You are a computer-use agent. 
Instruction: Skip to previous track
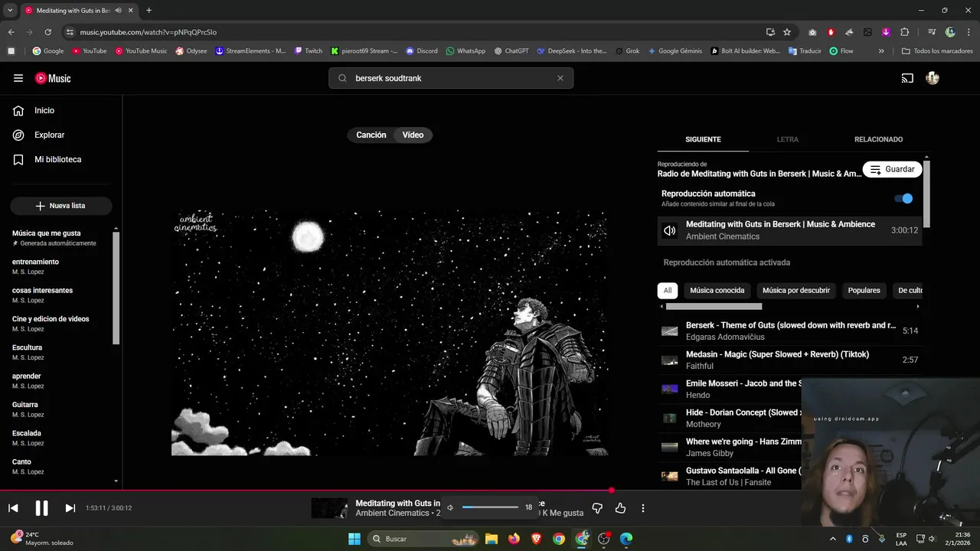13,507
